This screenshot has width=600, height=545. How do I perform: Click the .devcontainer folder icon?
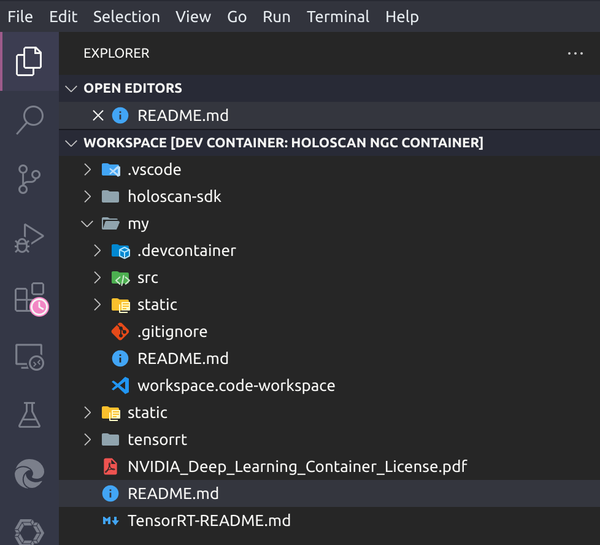click(121, 251)
